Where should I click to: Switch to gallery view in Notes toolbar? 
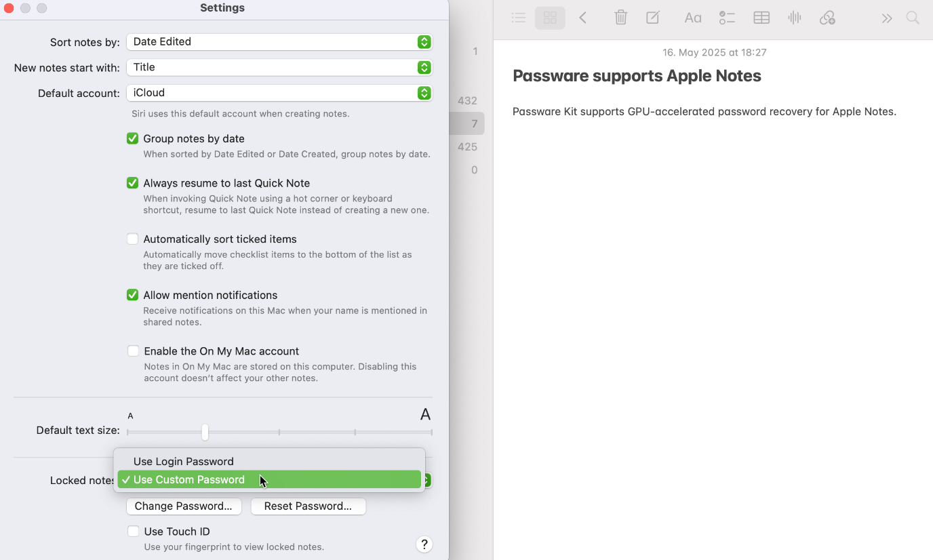(x=550, y=18)
